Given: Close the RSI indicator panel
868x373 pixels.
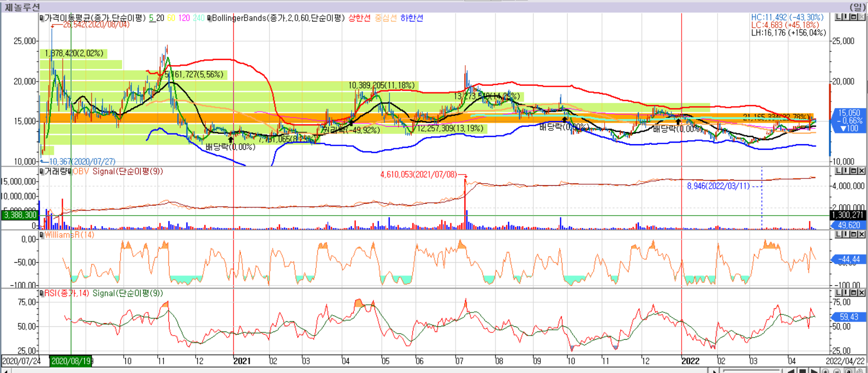Looking at the screenshot, I should (861, 293).
